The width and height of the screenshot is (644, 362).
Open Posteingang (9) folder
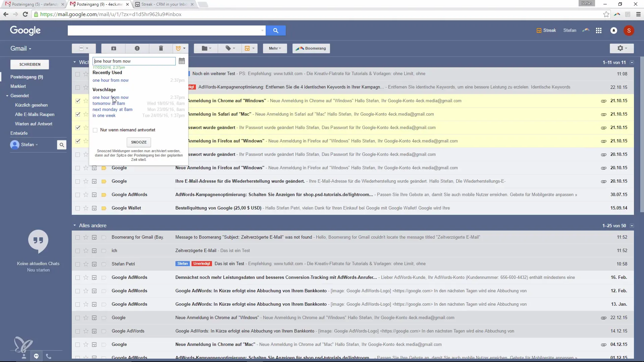pos(27,77)
